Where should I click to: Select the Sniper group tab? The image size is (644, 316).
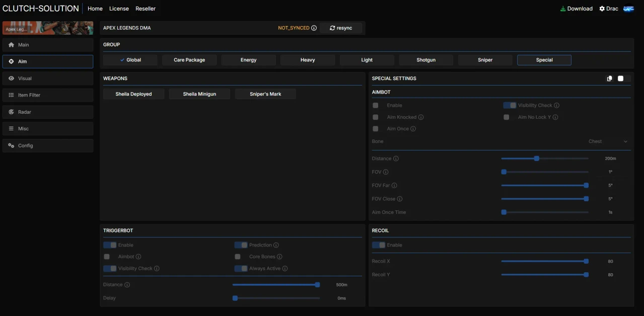pos(485,60)
